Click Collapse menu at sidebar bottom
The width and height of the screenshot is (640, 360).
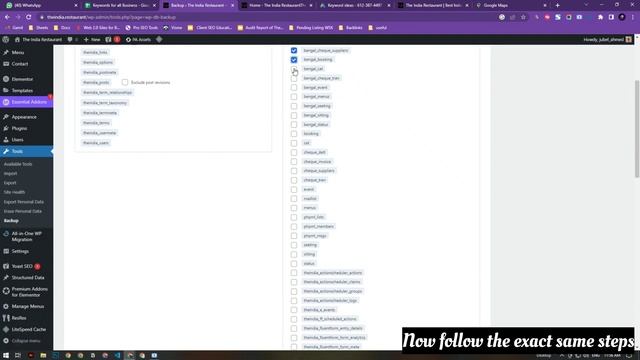click(27, 341)
